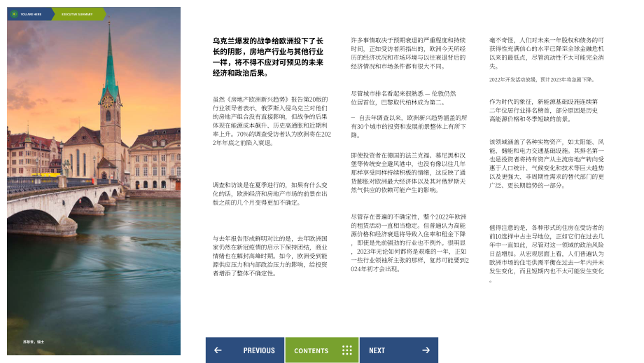This screenshot has width=644, height=363.
Task: Click paragraph beginning '作为时代的象征'
Action: 543,110
